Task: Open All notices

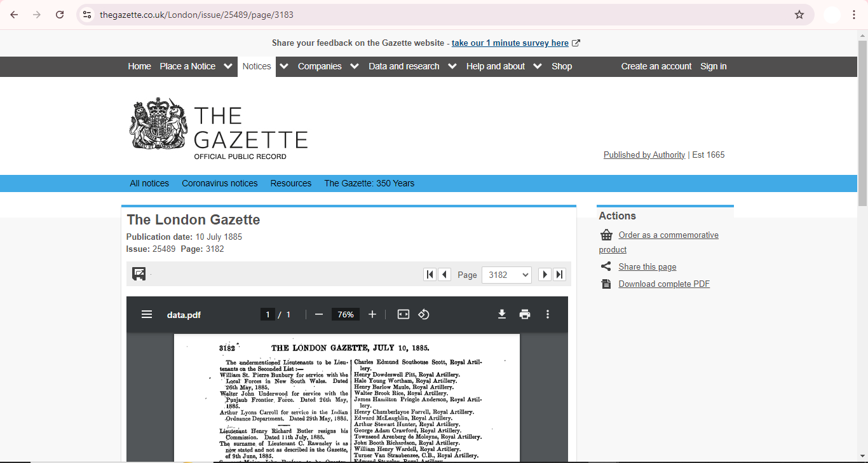Action: 149,183
